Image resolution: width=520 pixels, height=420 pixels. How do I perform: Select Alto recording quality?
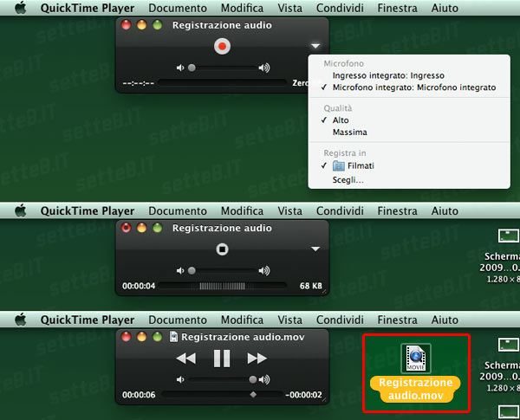(341, 120)
